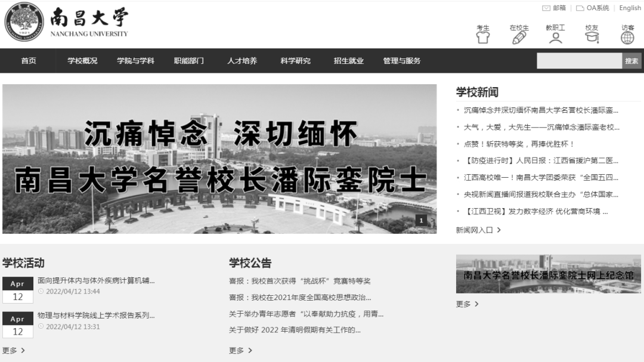This screenshot has width=644, height=362.
Task: Select the 教职工 person icon
Action: 555,38
